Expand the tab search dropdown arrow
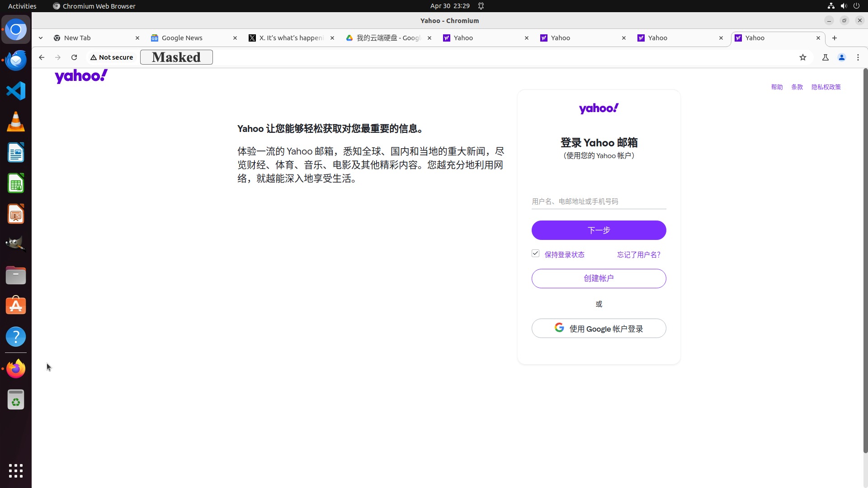Image resolution: width=868 pixels, height=488 pixels. (41, 38)
